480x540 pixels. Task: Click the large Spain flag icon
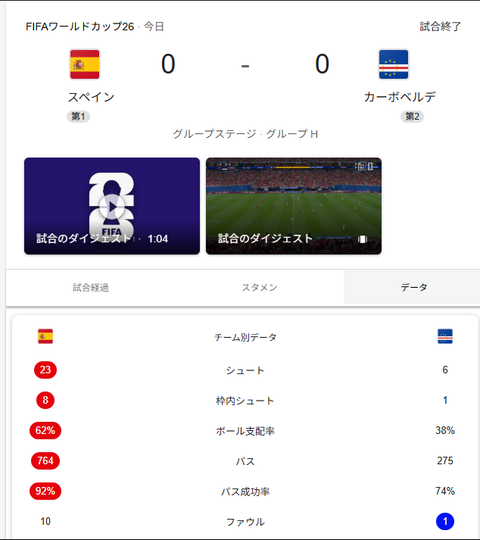(85, 64)
